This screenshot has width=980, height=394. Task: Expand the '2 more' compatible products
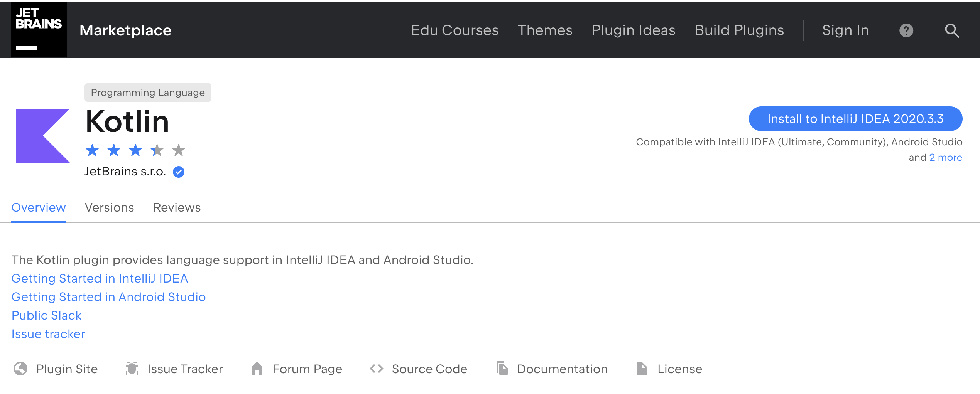coord(946,157)
